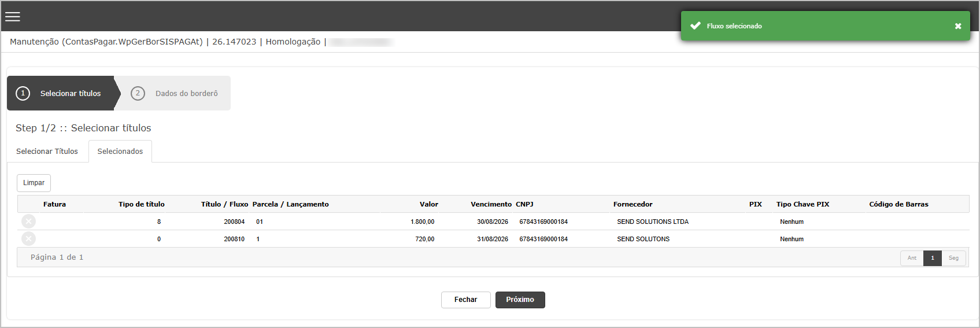Click the date 31/08/2026
This screenshot has width=980, height=328.
(493, 239)
